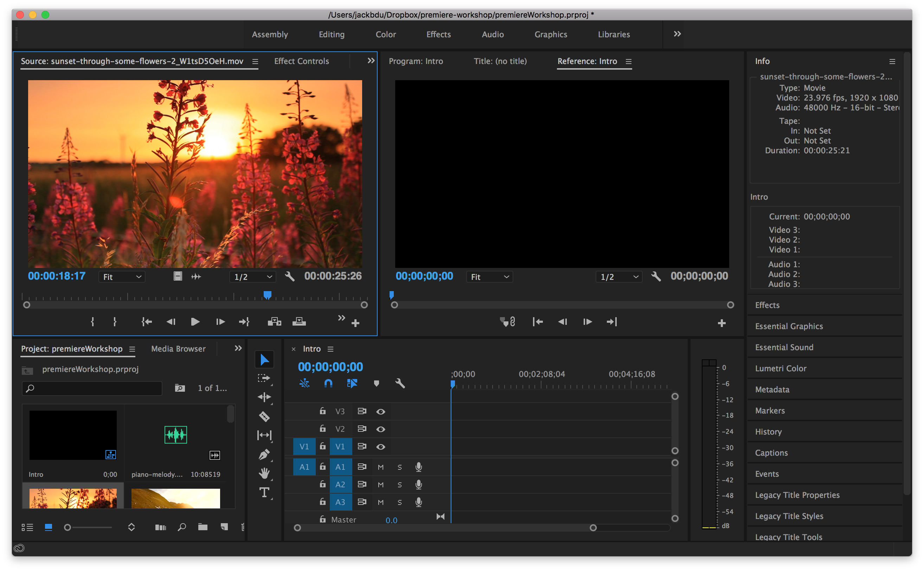The height and width of the screenshot is (571, 924).
Task: Click New Bin folder icon in Project panel
Action: point(203,527)
